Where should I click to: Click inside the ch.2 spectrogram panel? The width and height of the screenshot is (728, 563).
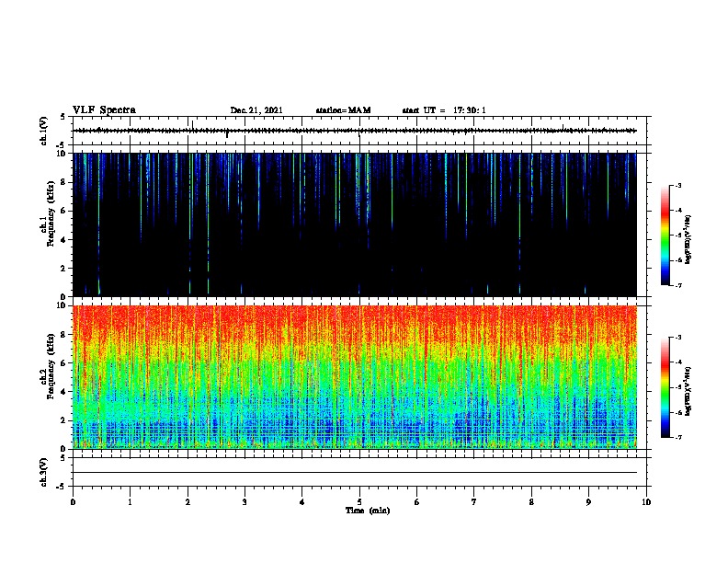tap(355, 377)
